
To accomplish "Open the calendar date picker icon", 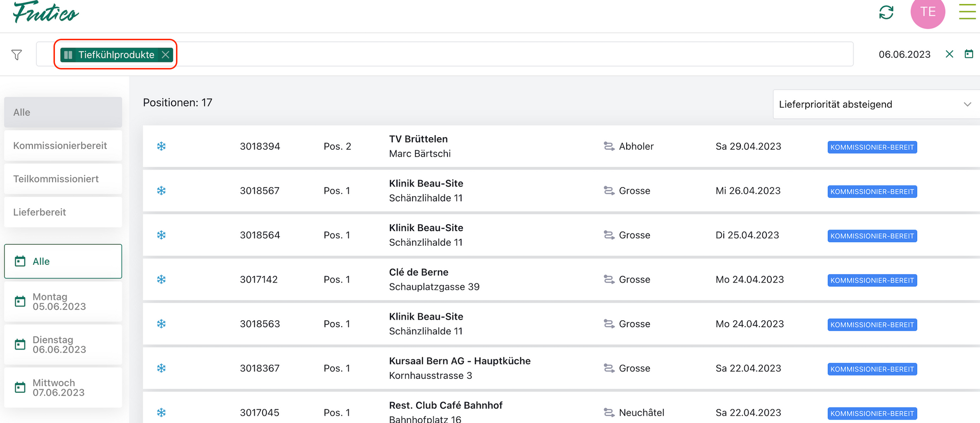I will (x=969, y=54).
